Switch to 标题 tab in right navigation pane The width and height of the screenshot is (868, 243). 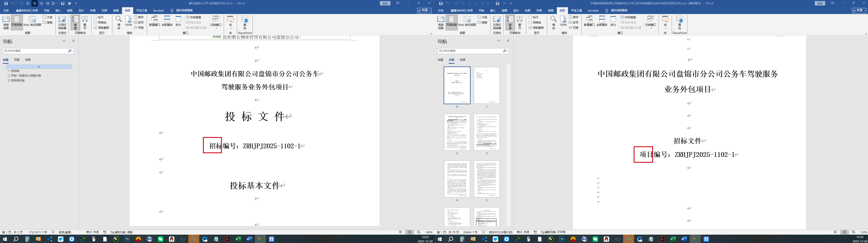click(x=440, y=60)
